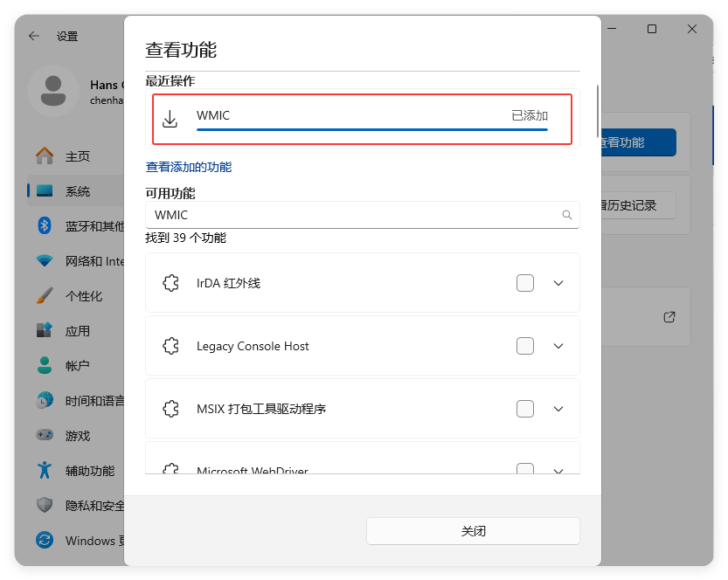Screen dimensions: 728x580
Task: Select the Legacy Console Host checkbox
Action: pos(524,345)
